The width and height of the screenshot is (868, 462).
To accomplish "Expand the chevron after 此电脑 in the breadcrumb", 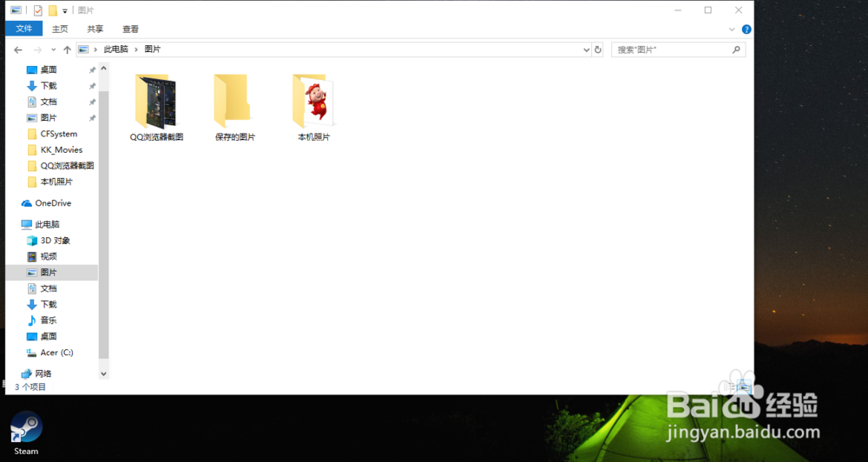I will pos(136,49).
